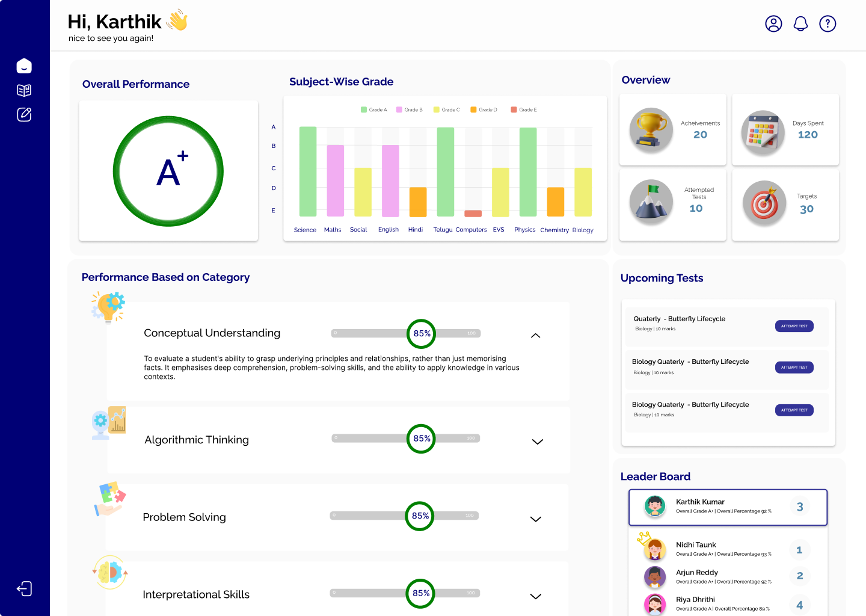
Task: Click the edit notes sidebar icon
Action: pos(24,114)
